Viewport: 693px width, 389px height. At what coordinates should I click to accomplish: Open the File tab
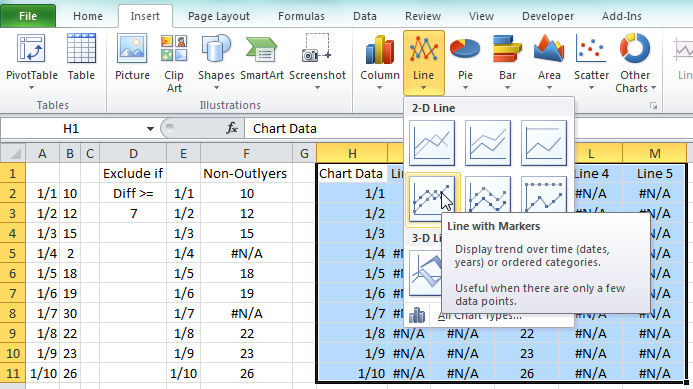pos(28,16)
